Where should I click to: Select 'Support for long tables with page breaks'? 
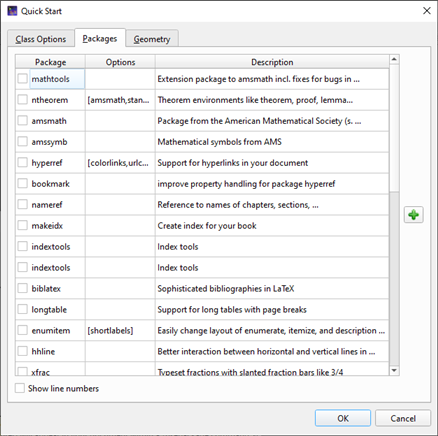coord(232,310)
